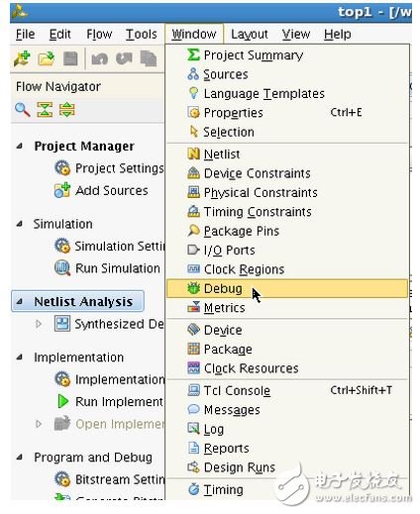Viewport: 420px width, 514px height.
Task: Click the Run Simulation icon
Action: click(x=62, y=268)
